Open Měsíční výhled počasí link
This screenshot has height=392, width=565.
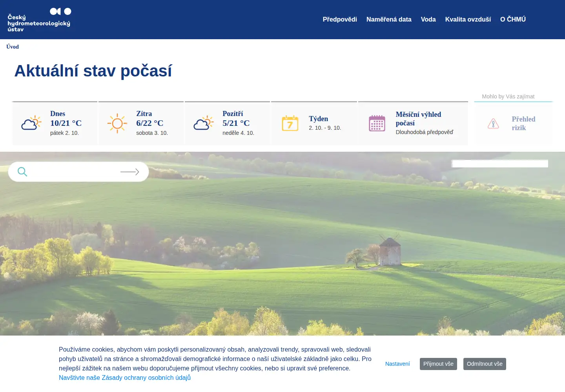[x=418, y=119]
